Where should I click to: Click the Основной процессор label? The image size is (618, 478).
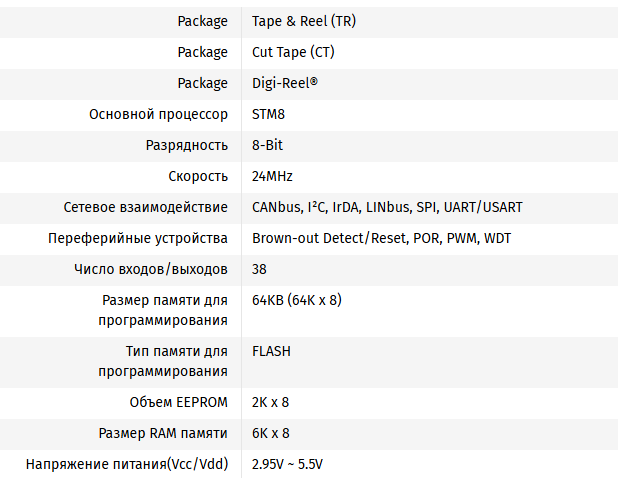coord(158,114)
